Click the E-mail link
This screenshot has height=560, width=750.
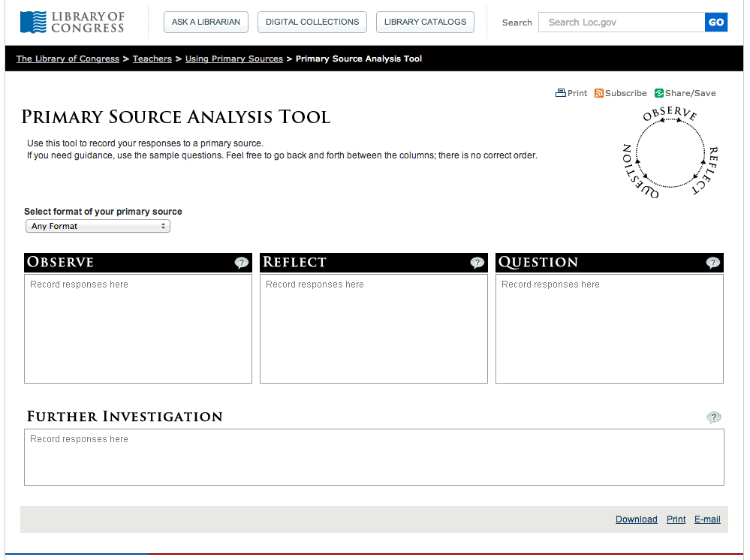click(707, 519)
